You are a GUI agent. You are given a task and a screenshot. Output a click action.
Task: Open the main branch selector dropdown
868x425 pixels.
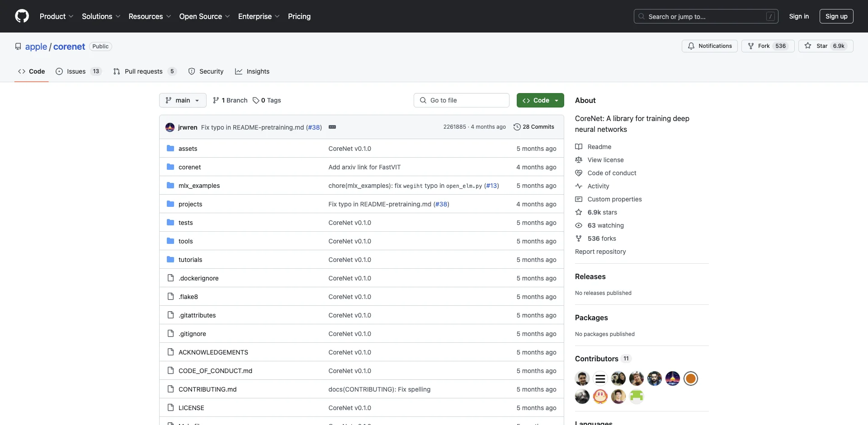[183, 100]
